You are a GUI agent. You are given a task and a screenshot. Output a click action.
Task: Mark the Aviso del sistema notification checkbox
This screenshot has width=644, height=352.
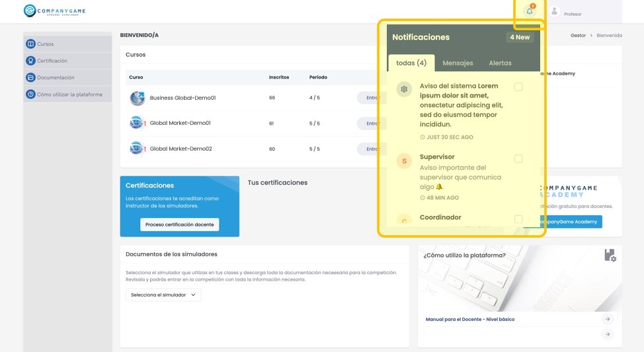click(518, 87)
